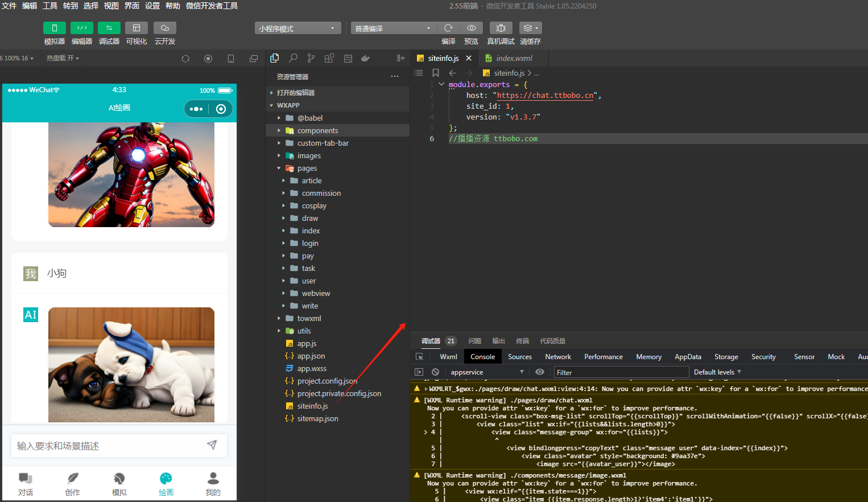Open the 热重载 hot reload dropdown
The image size is (868, 502).
click(x=63, y=58)
